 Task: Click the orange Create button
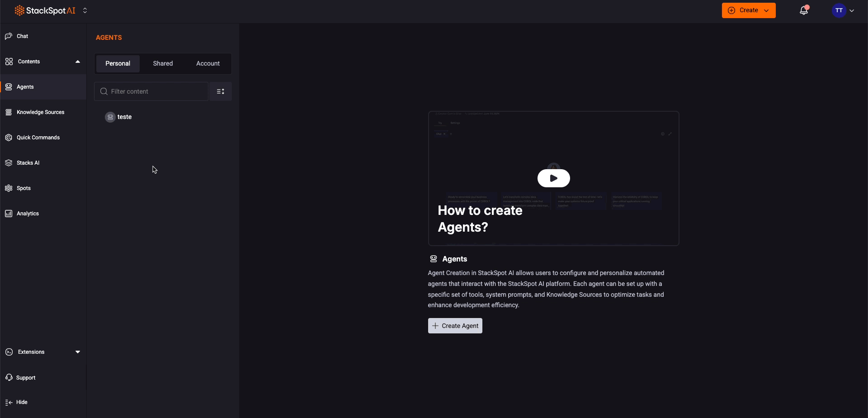[748, 10]
